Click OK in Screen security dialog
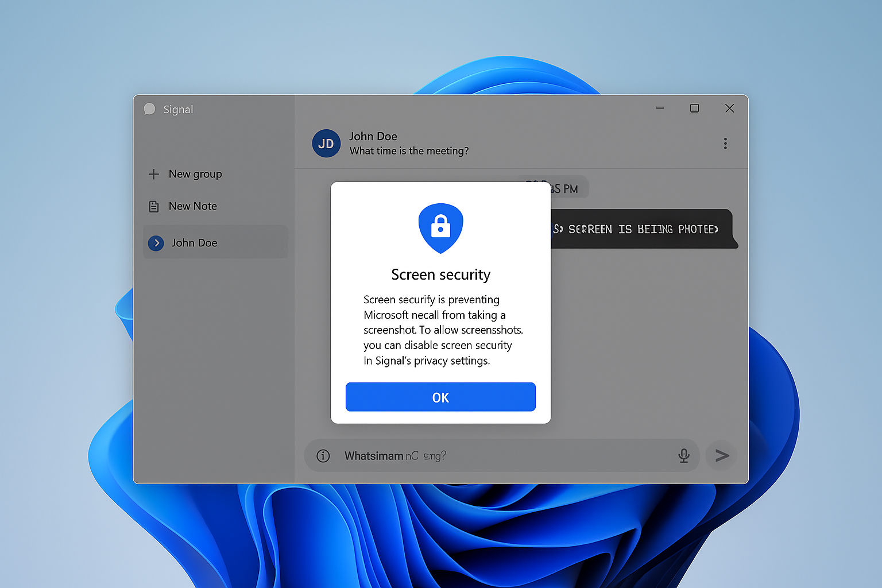 point(440,397)
